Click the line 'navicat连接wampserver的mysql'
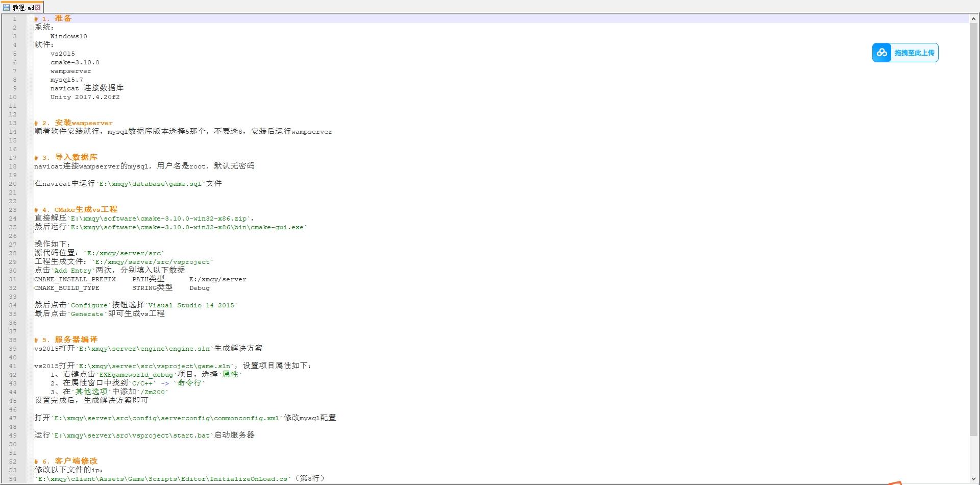980x485 pixels. click(x=144, y=166)
